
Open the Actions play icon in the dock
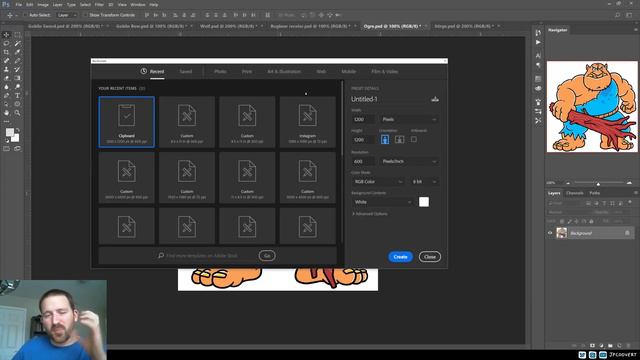pos(538,42)
